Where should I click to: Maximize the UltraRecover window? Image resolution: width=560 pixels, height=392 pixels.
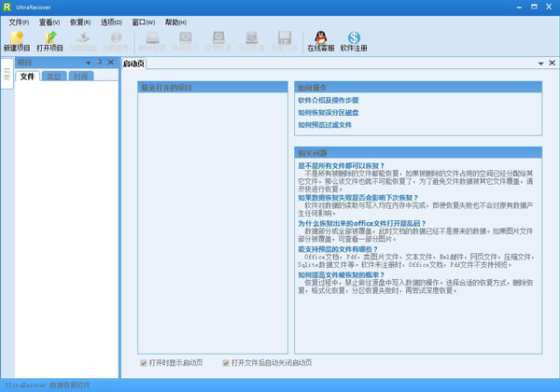(x=534, y=7)
